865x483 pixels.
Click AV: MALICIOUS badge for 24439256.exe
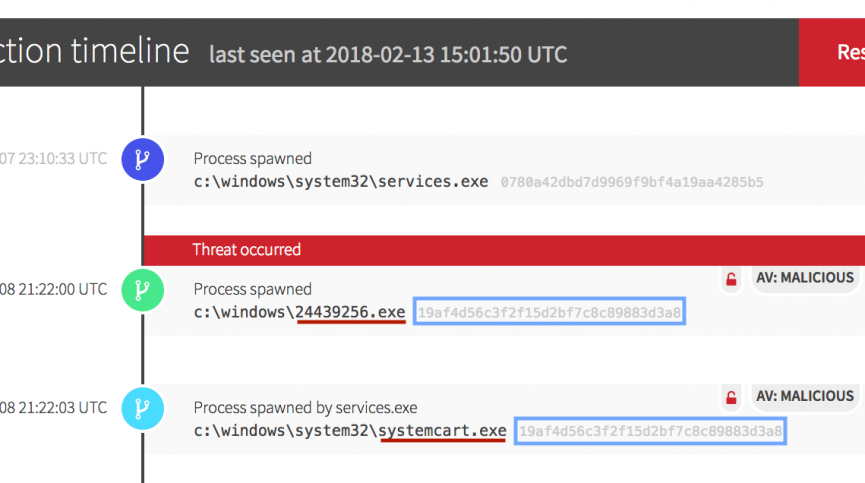[805, 278]
